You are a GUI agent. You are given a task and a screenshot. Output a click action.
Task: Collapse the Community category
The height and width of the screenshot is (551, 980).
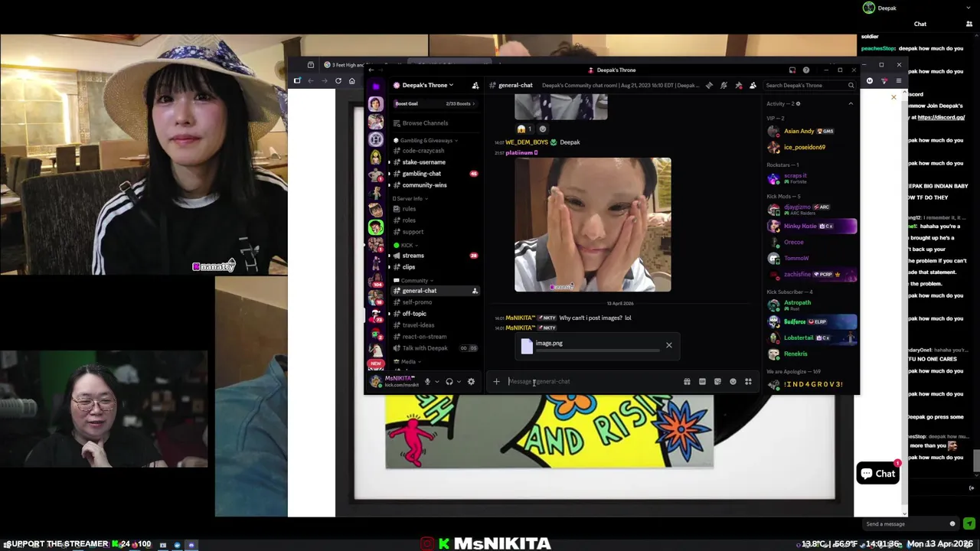[413, 280]
